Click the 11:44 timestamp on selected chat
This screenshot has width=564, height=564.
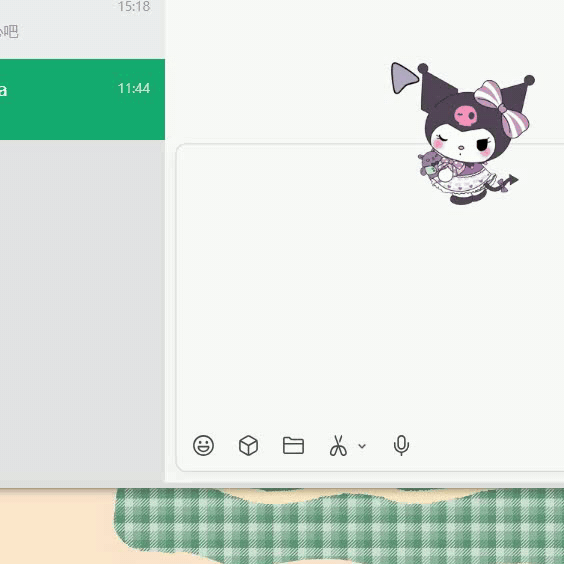click(134, 88)
